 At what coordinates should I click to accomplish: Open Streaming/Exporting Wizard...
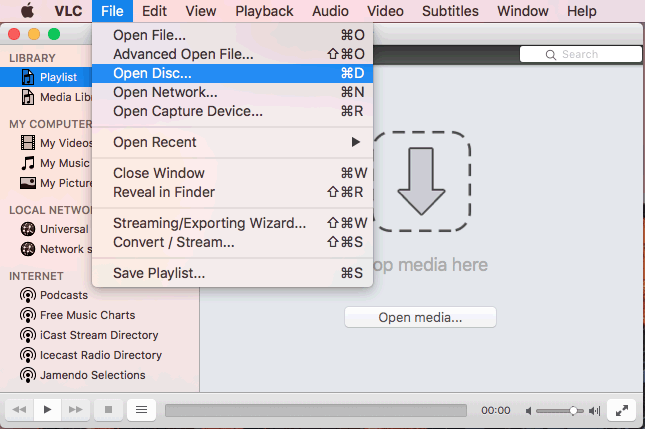tap(232, 223)
